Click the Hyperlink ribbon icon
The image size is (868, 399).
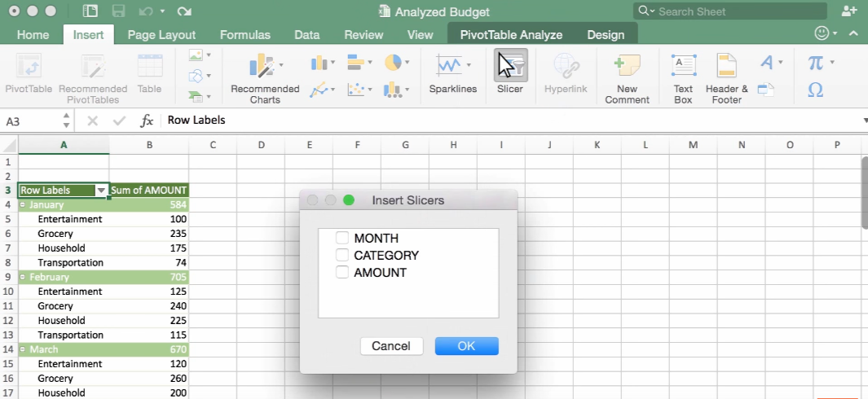(x=565, y=67)
